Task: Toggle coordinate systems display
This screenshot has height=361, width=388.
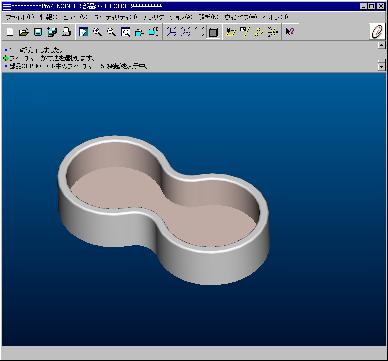Action: pyautogui.click(x=273, y=32)
